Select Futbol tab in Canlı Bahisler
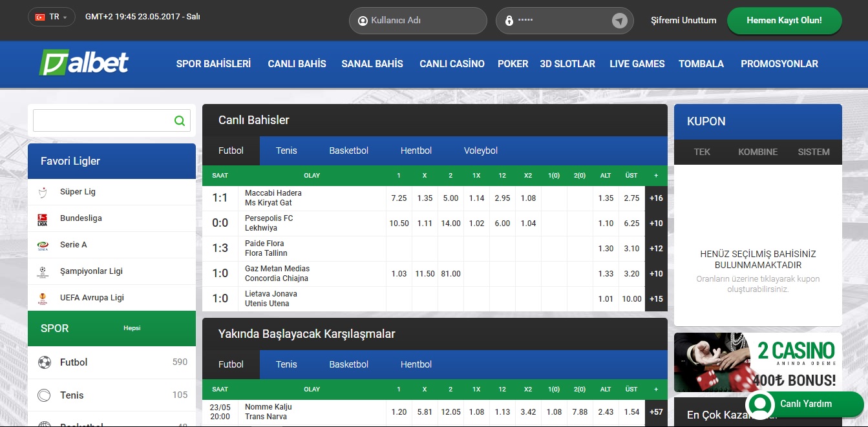The width and height of the screenshot is (868, 427). (x=231, y=151)
